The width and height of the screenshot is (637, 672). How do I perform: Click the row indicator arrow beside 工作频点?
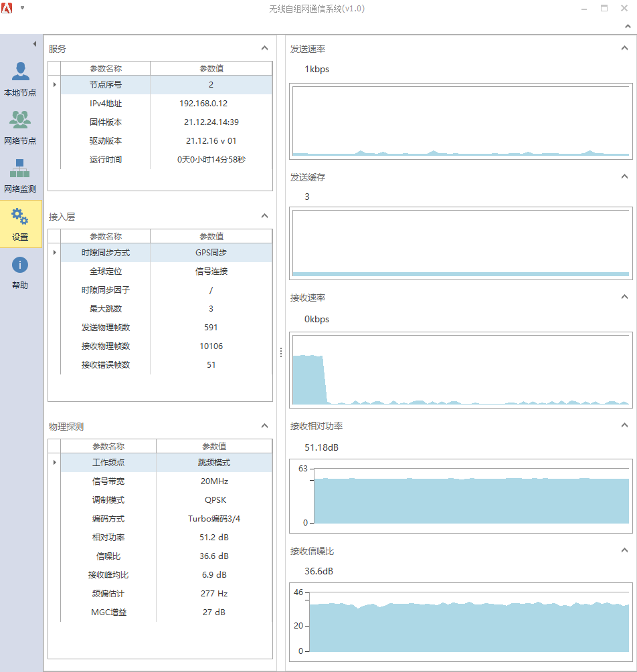coord(54,463)
